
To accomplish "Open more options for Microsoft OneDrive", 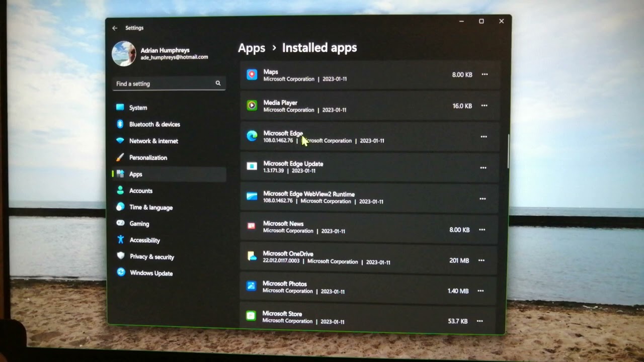I will 481,260.
